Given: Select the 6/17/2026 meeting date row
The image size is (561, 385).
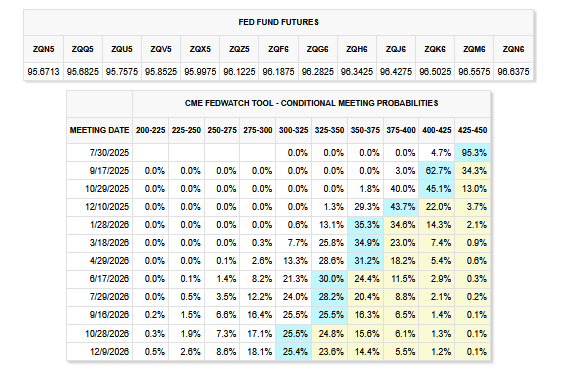Looking at the screenshot, I should coord(278,279).
